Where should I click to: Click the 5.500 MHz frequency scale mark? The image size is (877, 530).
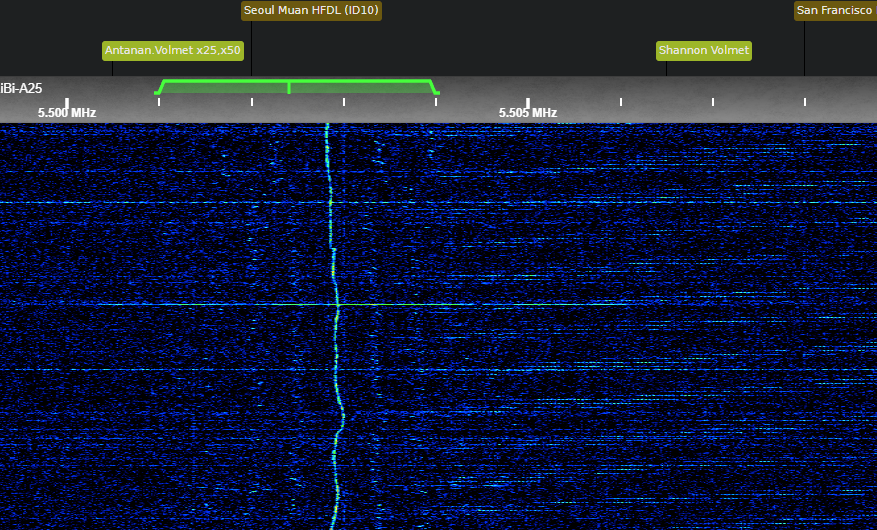point(67,113)
